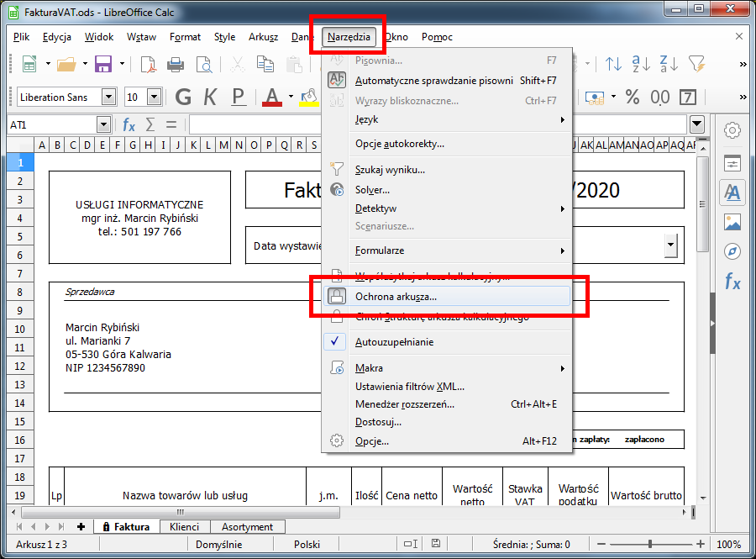Toggle Automatyczne sprawdzanie pisowni
The image size is (756, 559).
433,81
